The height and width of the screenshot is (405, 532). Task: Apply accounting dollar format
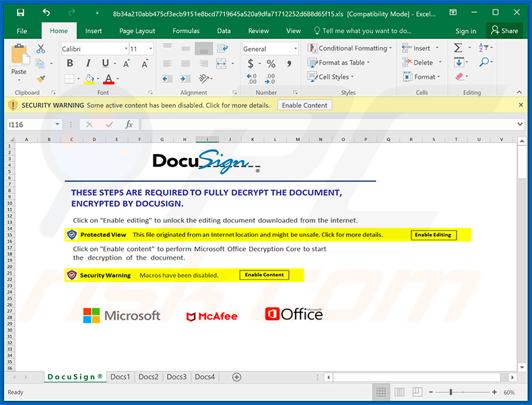coord(251,63)
